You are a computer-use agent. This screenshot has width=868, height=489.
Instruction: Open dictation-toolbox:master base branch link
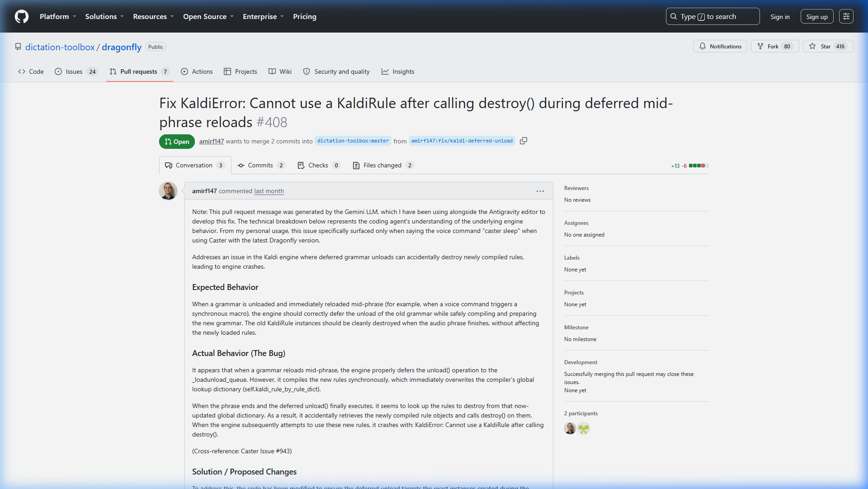point(353,141)
